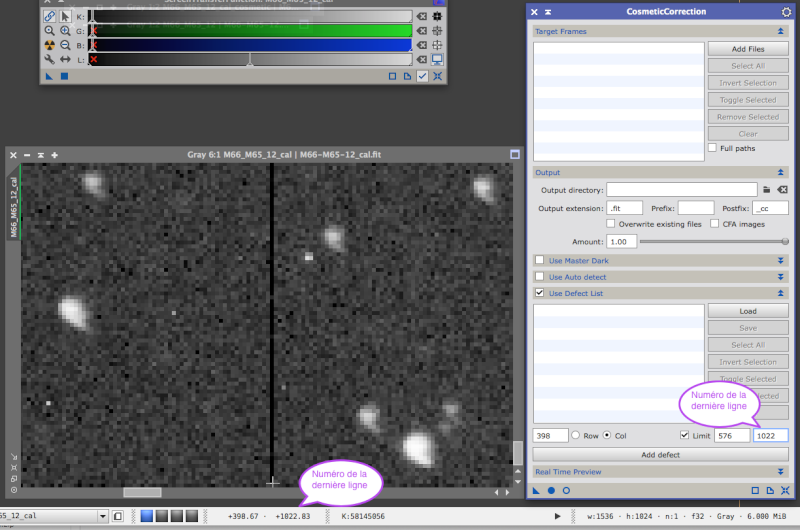Apply auto stretch with the radiation icon
Viewport: 800px width, 530px height.
point(49,45)
